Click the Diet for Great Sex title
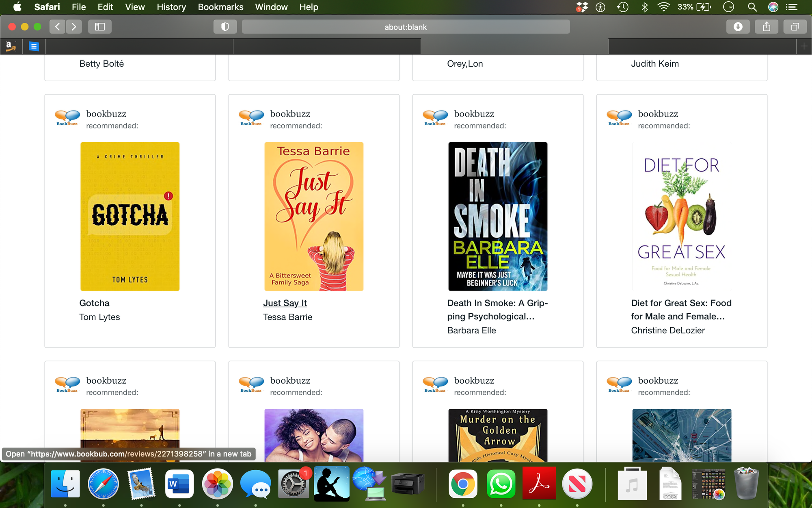The height and width of the screenshot is (508, 812). point(681,310)
